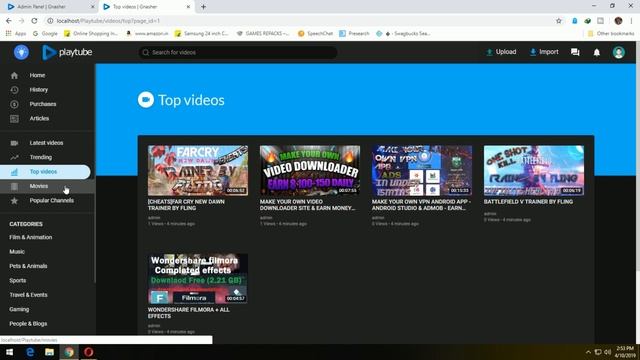Image resolution: width=640 pixels, height=360 pixels.
Task: Open Other bookmarks folder
Action: point(611,33)
